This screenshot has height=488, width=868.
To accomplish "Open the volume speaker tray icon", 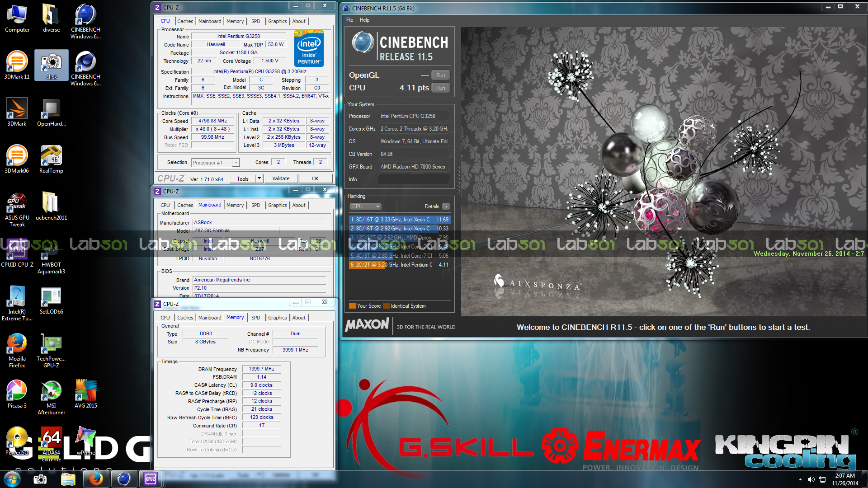I will [811, 479].
